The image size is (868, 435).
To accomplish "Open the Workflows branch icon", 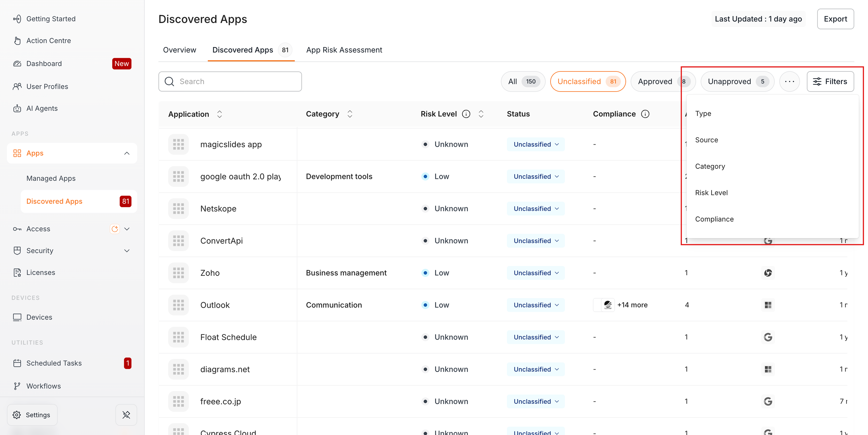I will point(17,386).
